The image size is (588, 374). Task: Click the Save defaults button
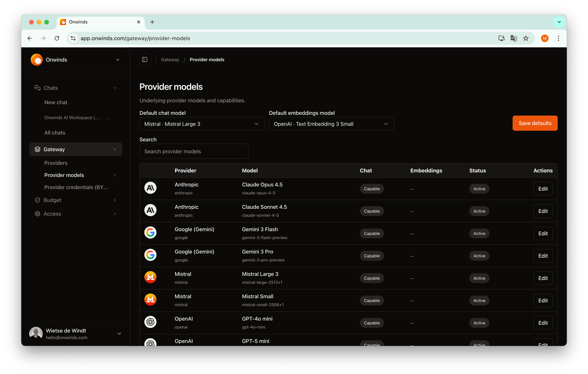[535, 123]
